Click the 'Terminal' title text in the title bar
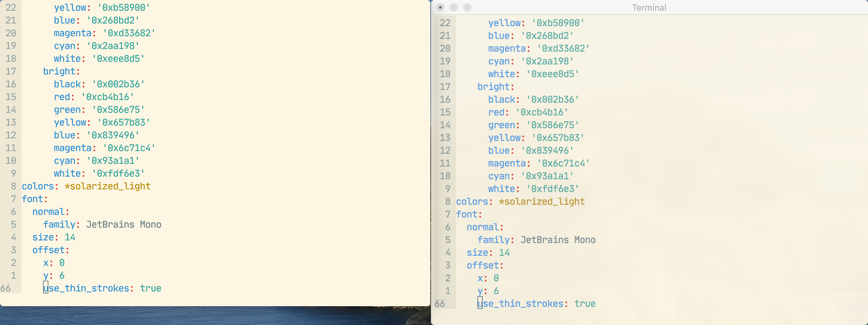The image size is (868, 325). tap(649, 8)
